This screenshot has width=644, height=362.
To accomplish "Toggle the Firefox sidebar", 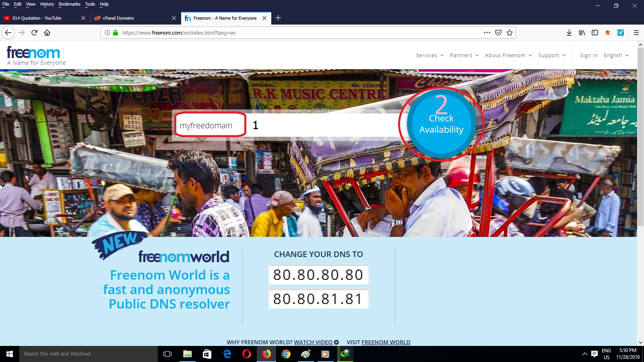I will [595, 33].
